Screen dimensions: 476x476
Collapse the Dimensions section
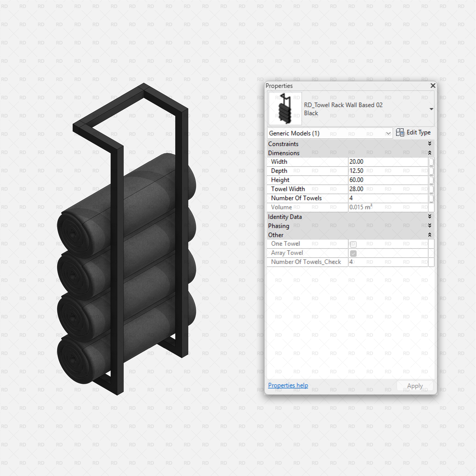[x=430, y=153]
